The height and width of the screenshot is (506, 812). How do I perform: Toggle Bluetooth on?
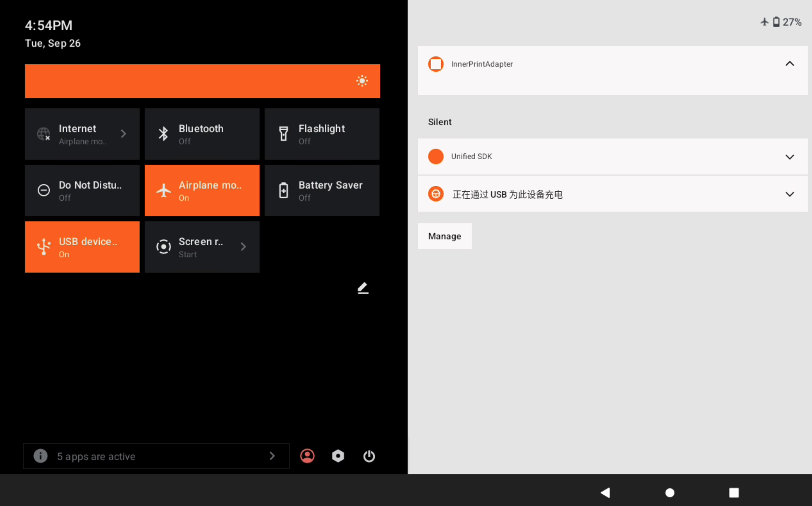point(202,134)
